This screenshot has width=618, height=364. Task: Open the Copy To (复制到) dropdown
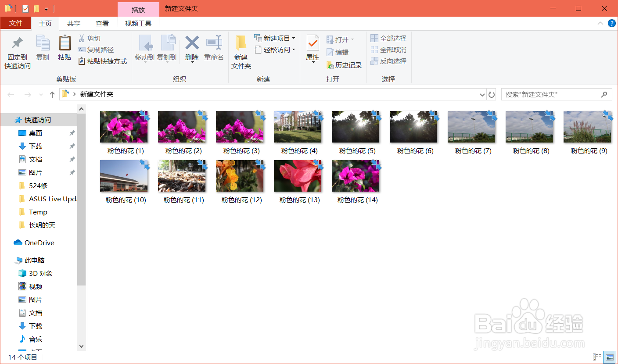pos(166,62)
